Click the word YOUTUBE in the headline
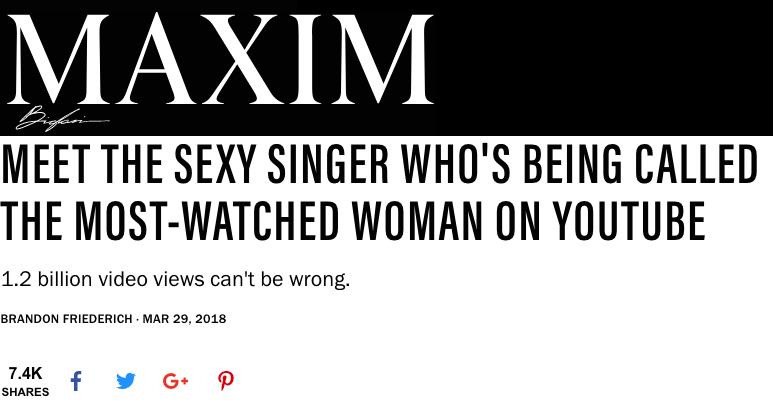 (629, 221)
